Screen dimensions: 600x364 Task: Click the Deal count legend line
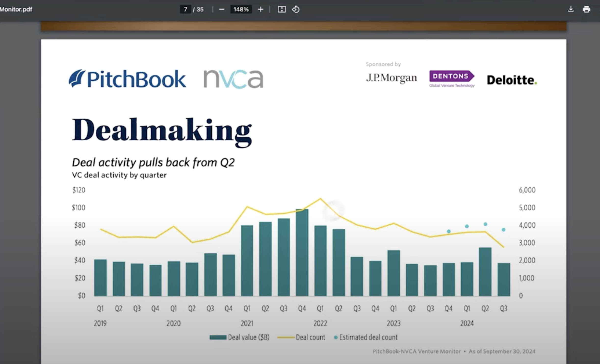coord(286,338)
